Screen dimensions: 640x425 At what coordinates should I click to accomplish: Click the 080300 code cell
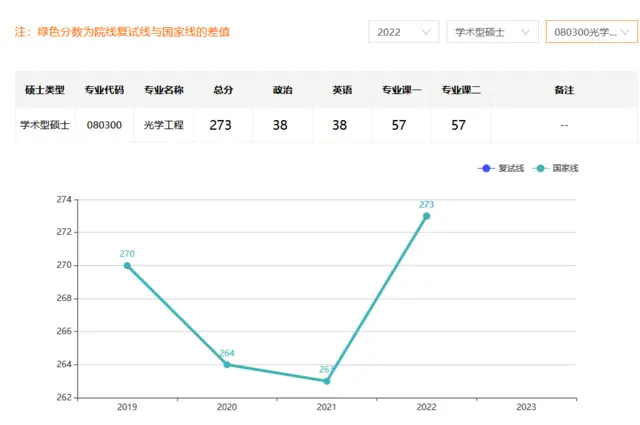pyautogui.click(x=104, y=125)
